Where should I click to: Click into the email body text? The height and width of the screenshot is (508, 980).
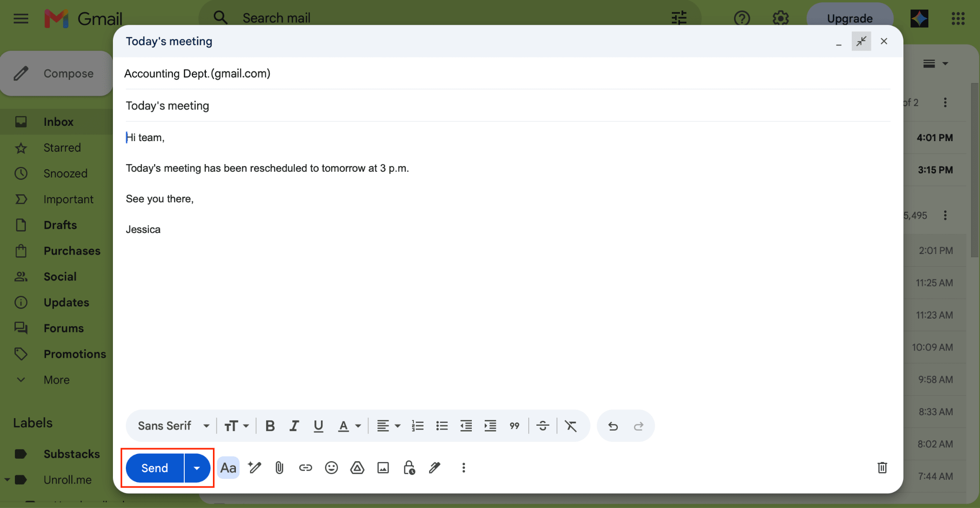[507, 268]
